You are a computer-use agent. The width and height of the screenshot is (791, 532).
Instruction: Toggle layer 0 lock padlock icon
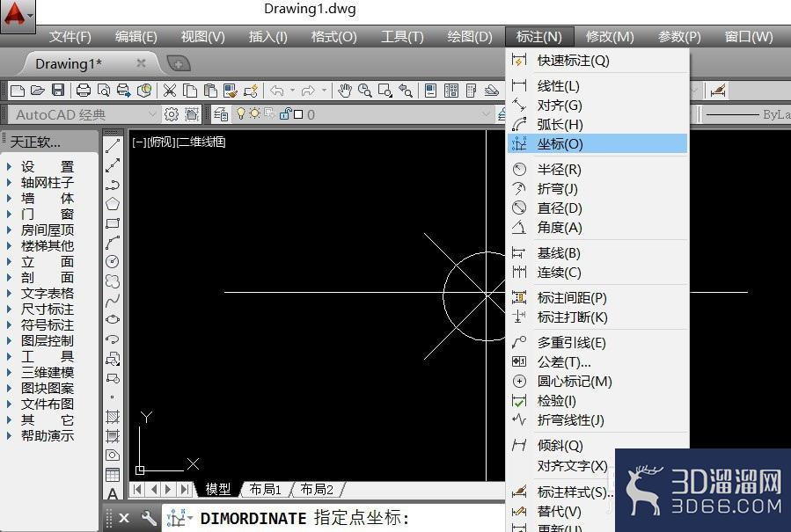point(286,114)
